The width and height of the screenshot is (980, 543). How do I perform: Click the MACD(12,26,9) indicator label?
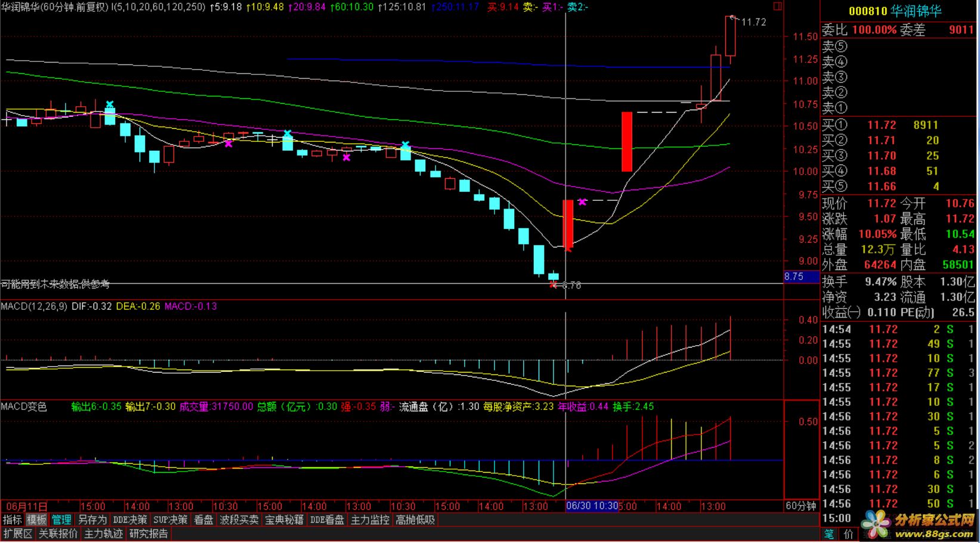point(34,306)
